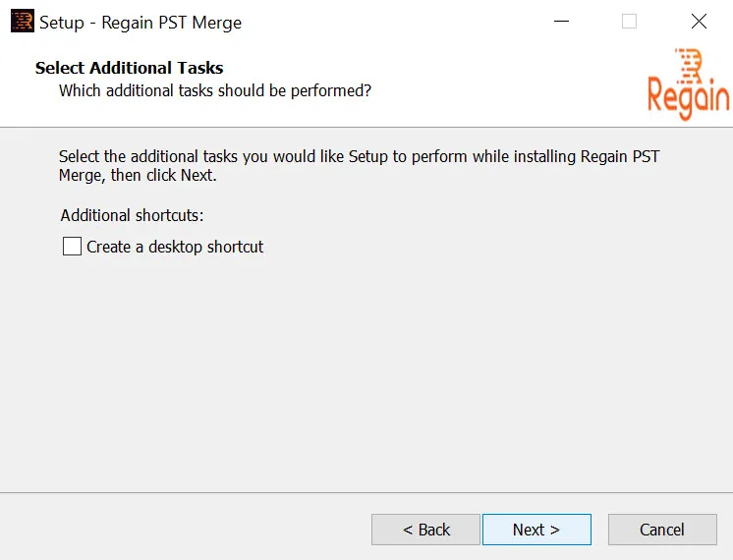The width and height of the screenshot is (733, 560).
Task: Click the 'Additional shortcuts:' label
Action: pos(132,215)
